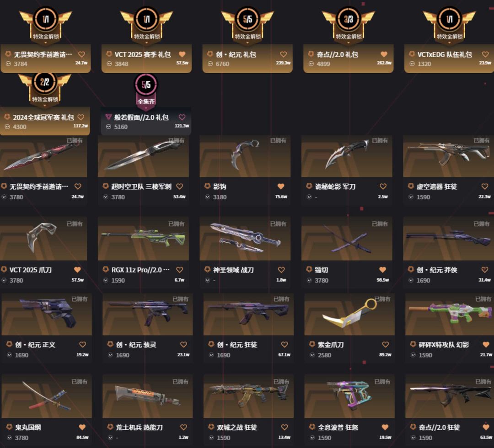Toggle favorite heart on 影钩 skin
The height and width of the screenshot is (448, 494).
pyautogui.click(x=281, y=187)
